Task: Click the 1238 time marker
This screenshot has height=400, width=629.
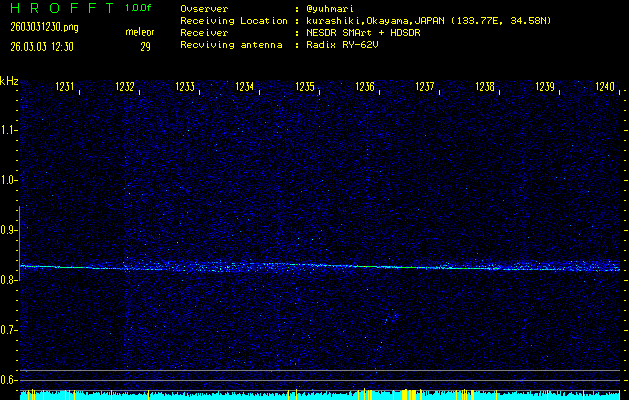Action: pos(485,86)
